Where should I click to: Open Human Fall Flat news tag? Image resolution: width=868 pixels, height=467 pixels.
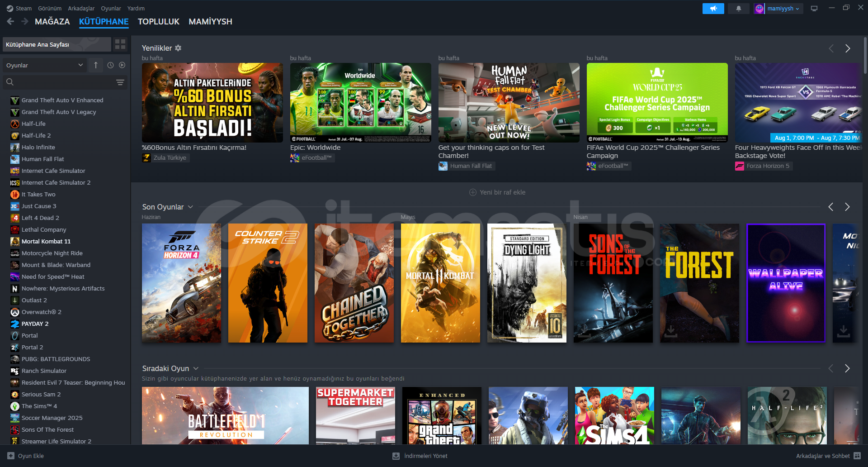467,166
